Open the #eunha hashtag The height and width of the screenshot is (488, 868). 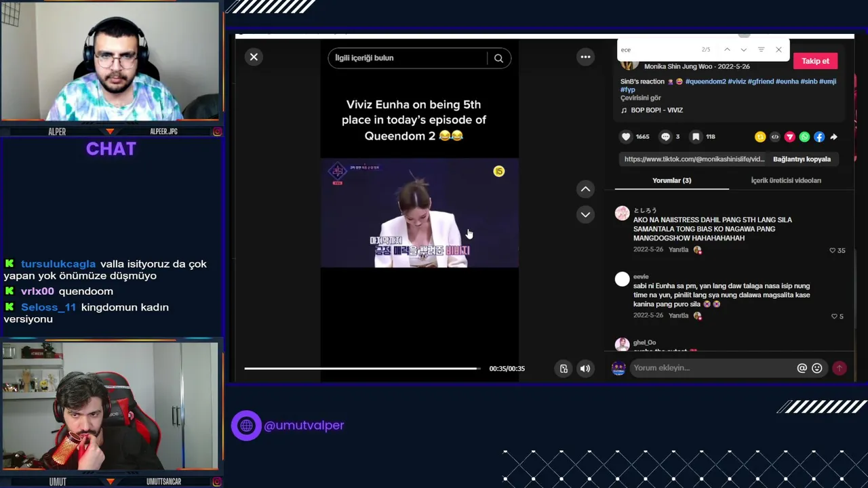point(787,81)
